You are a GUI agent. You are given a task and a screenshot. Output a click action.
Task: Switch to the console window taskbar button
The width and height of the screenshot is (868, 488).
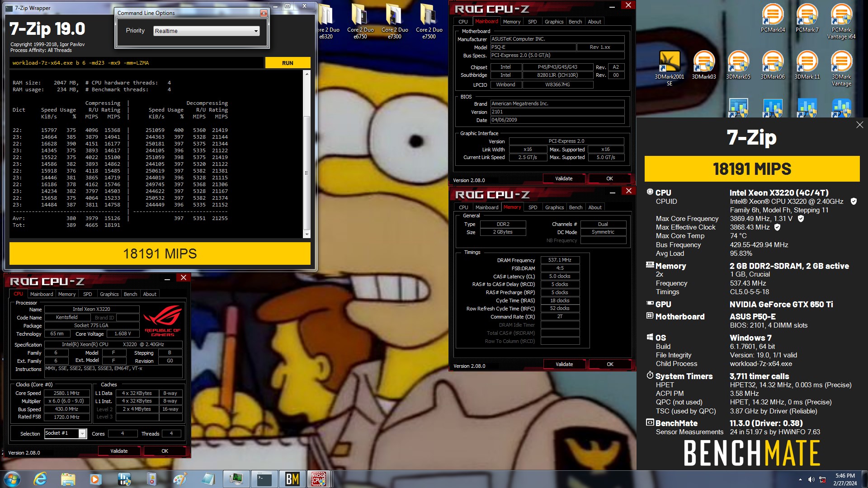264,479
